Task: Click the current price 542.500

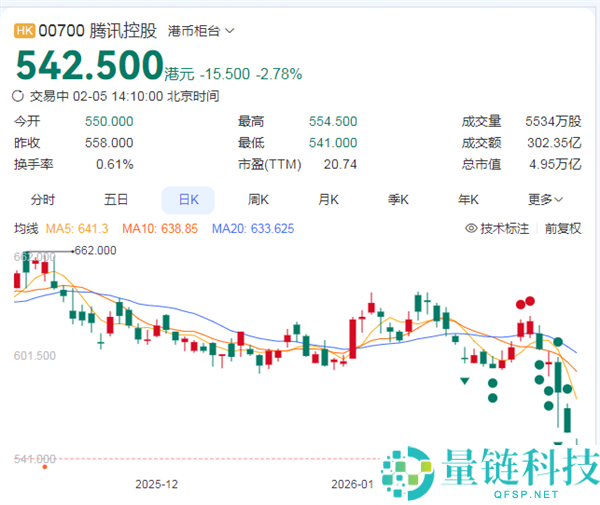Action: (90, 65)
